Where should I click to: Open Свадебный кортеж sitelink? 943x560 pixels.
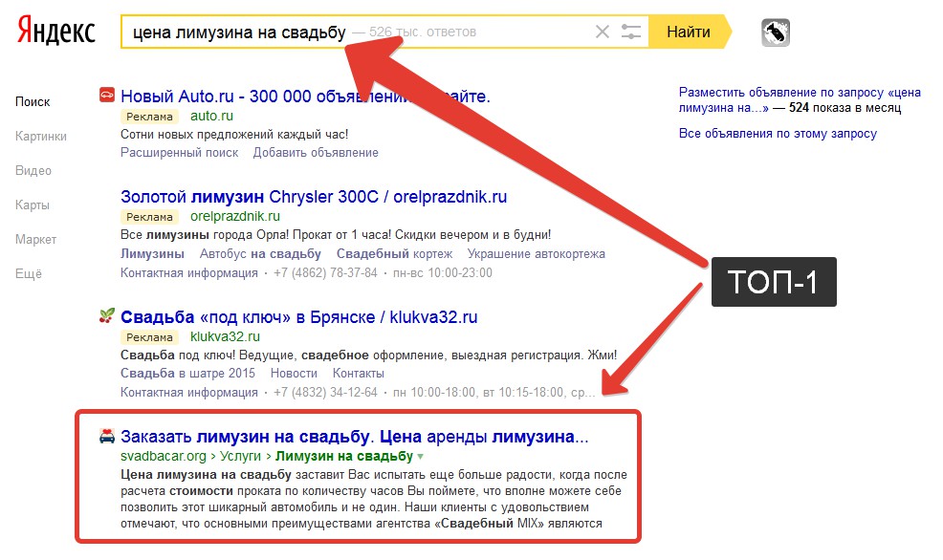click(x=395, y=253)
